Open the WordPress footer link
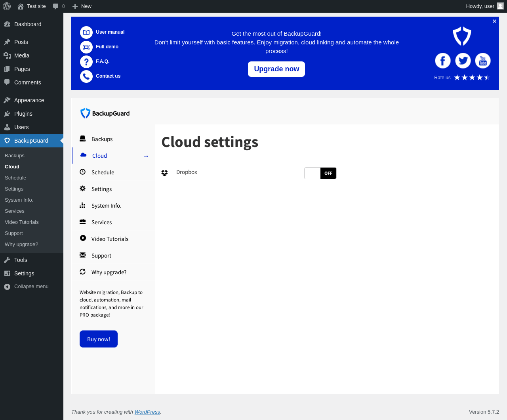Image resolution: width=507 pixels, height=420 pixels. (x=147, y=412)
